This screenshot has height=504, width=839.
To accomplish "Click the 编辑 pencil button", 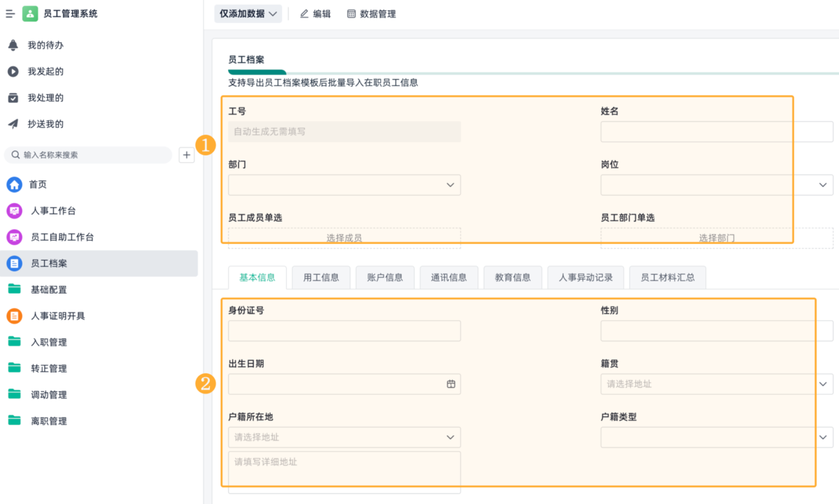I will (315, 14).
